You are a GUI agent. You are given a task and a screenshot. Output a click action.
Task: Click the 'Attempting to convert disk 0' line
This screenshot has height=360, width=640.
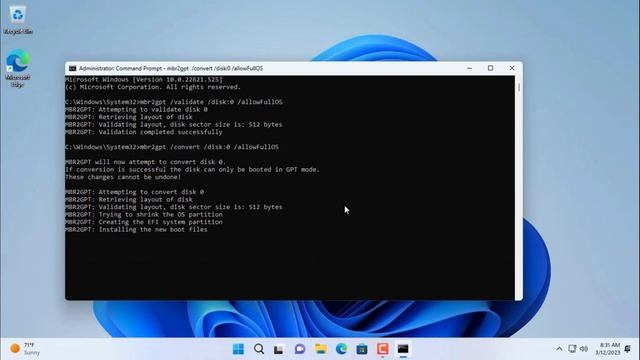click(134, 192)
